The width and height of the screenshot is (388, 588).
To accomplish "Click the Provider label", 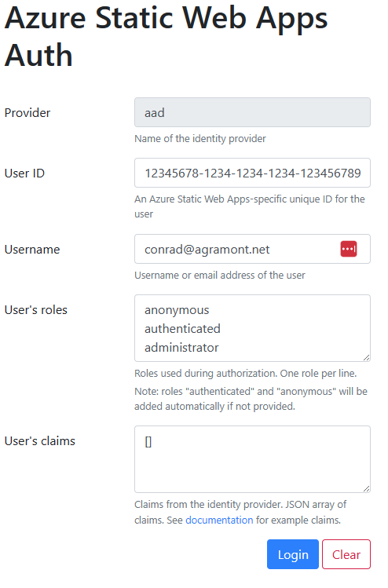I will pyautogui.click(x=27, y=113).
